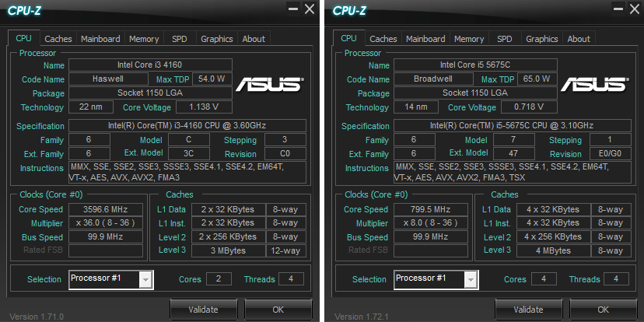
Task: Open the Caches tab in the Haswell window
Action: (58, 39)
